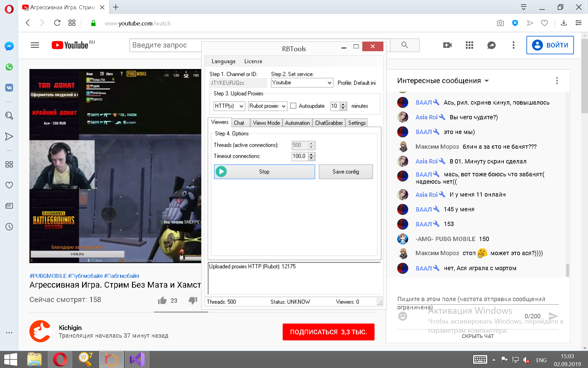Click the Channel or ID field
This screenshot has height=368, width=588.
click(x=238, y=83)
